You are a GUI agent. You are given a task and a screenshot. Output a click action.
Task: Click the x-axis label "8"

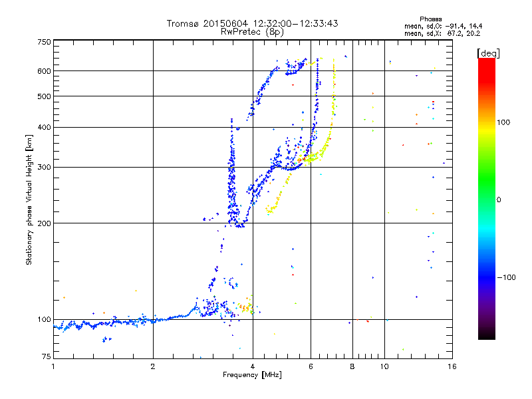(352, 366)
